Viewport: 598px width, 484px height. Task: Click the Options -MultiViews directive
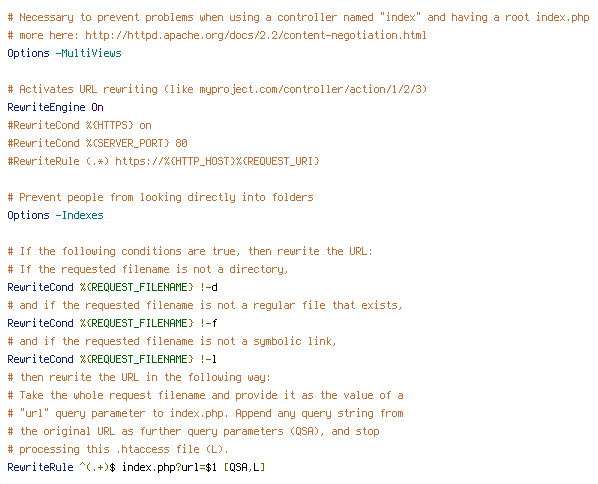click(x=64, y=53)
